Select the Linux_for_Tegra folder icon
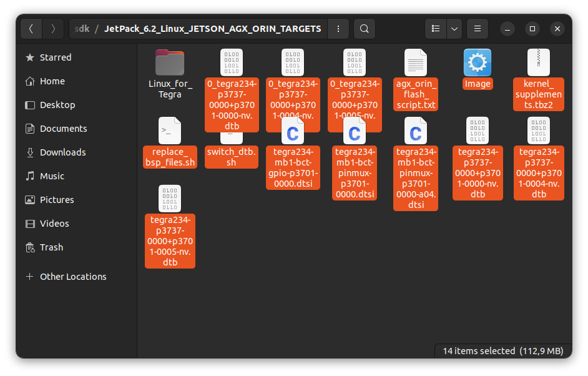Screen dimensions: 588x376 [170, 62]
